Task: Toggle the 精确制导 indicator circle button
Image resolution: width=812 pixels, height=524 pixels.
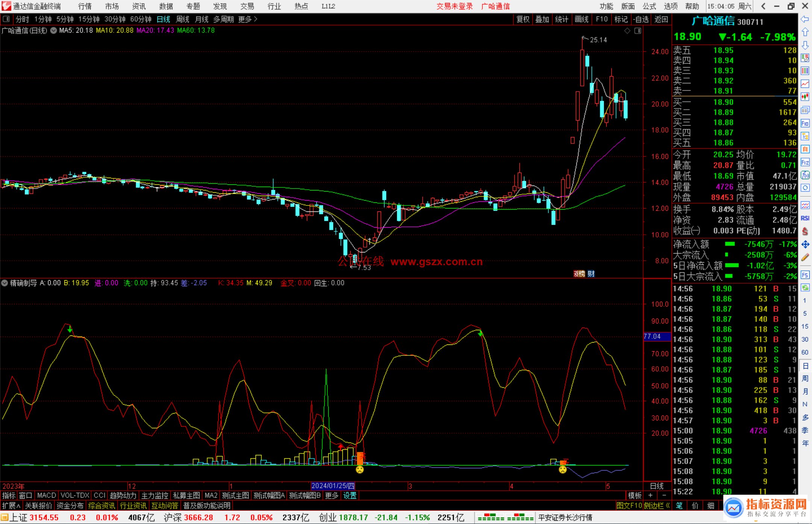Action: (5, 283)
